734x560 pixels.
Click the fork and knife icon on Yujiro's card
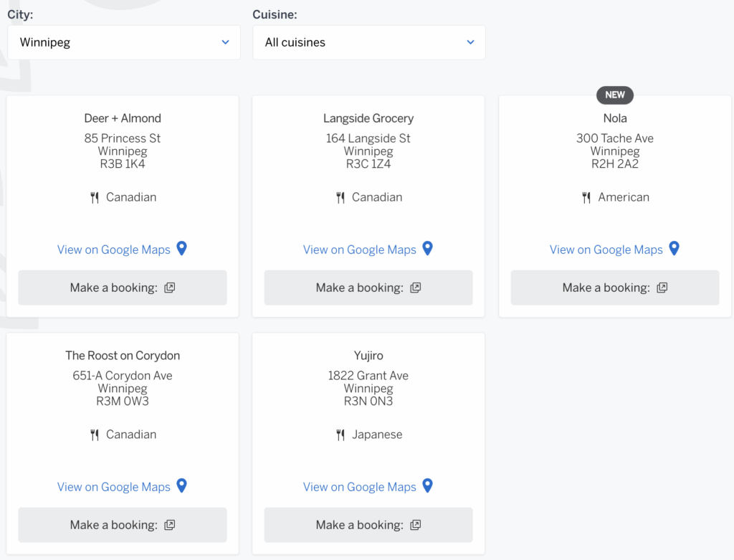point(340,435)
